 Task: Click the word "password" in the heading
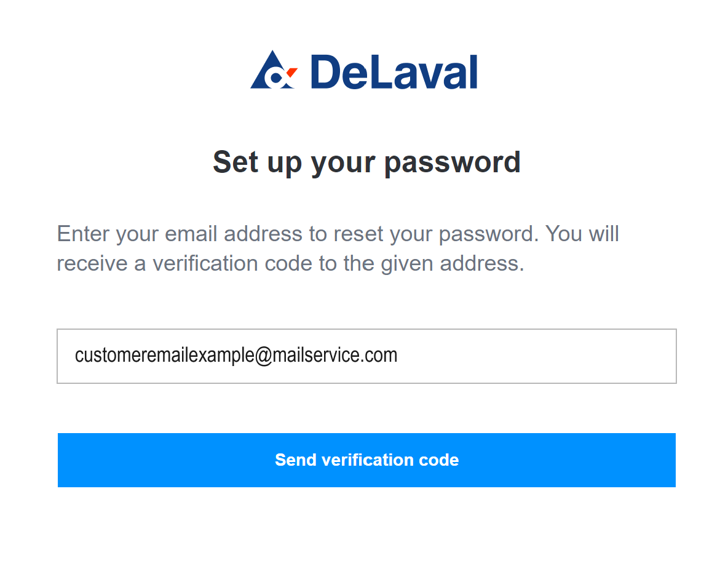[x=452, y=162]
